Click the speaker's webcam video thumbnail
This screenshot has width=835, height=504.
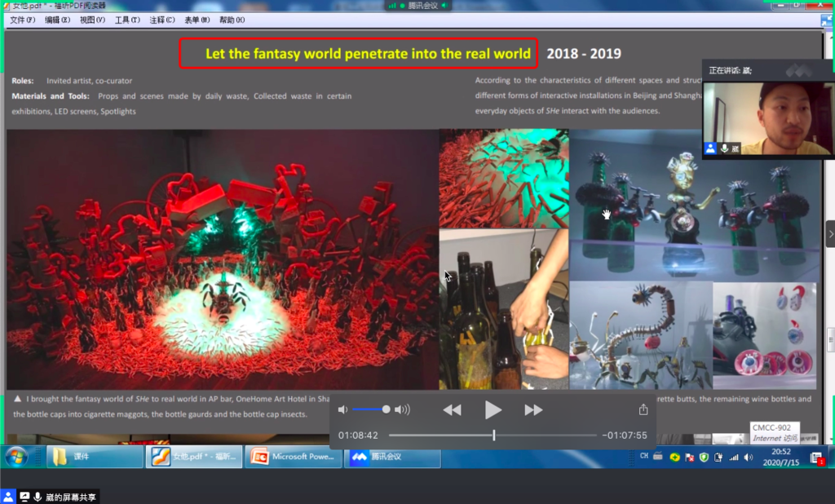coord(767,118)
